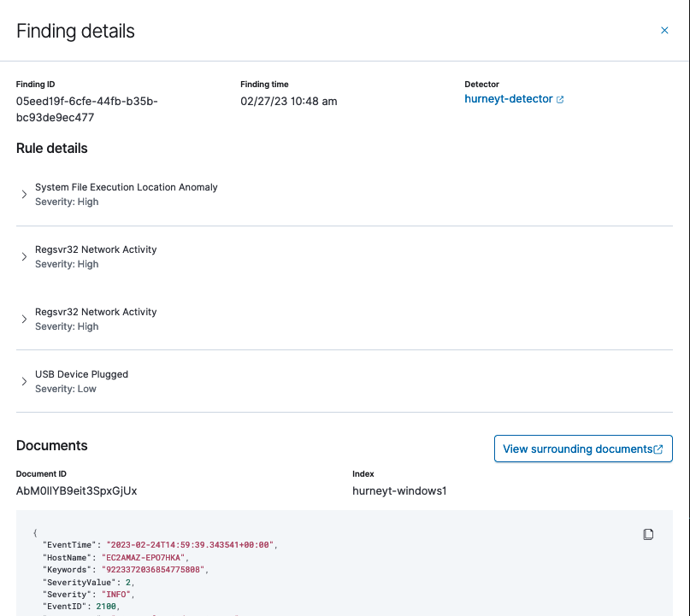690x616 pixels.
Task: Click the external link icon beside hurneyt-detector
Action: [560, 100]
